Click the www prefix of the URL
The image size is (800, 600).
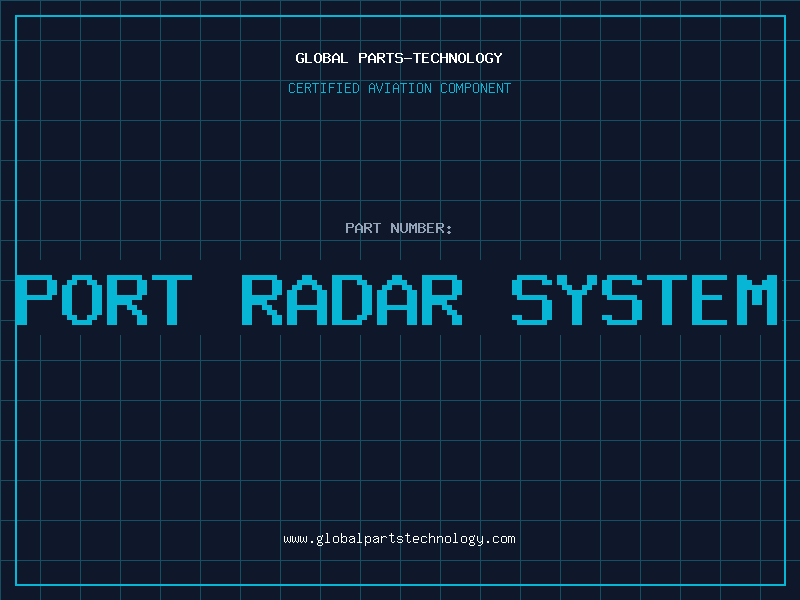pos(295,539)
